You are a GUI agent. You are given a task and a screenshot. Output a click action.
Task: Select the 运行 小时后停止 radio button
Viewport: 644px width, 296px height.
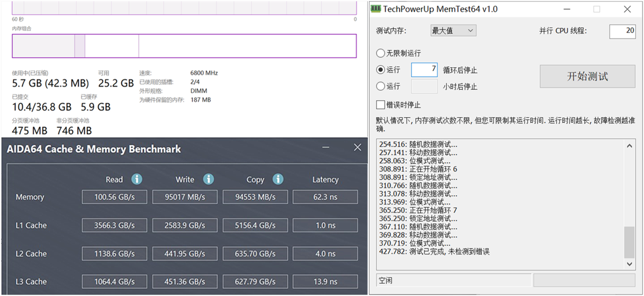(x=380, y=86)
